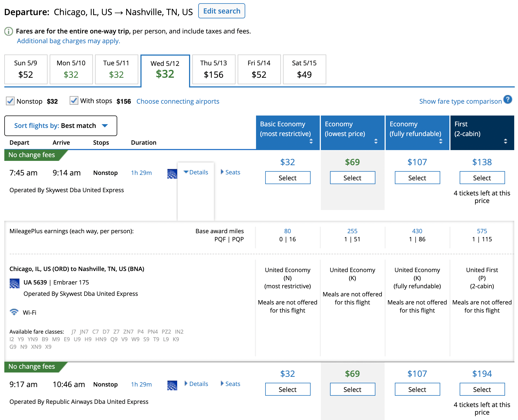
Task: Click Choose connecting airports link
Action: [x=178, y=101]
